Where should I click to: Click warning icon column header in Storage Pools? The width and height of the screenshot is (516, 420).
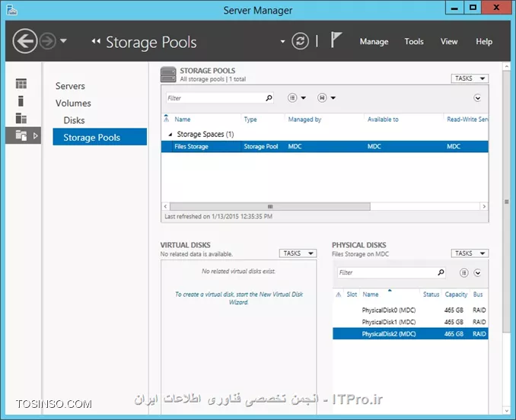166,119
